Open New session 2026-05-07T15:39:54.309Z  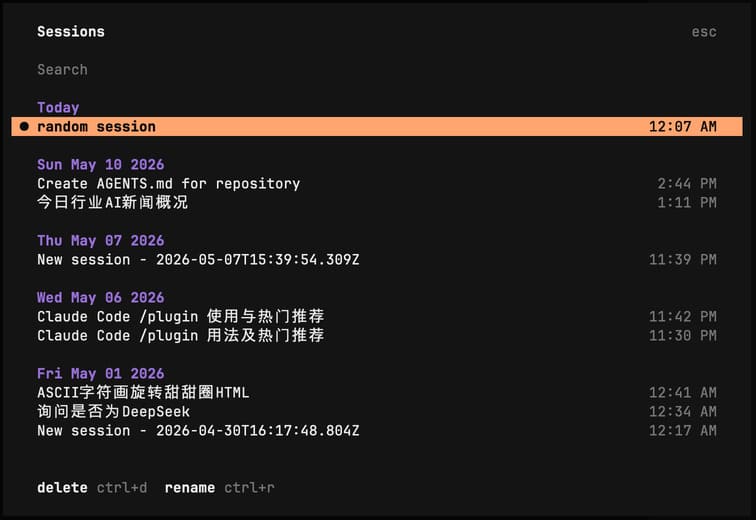(x=377, y=259)
